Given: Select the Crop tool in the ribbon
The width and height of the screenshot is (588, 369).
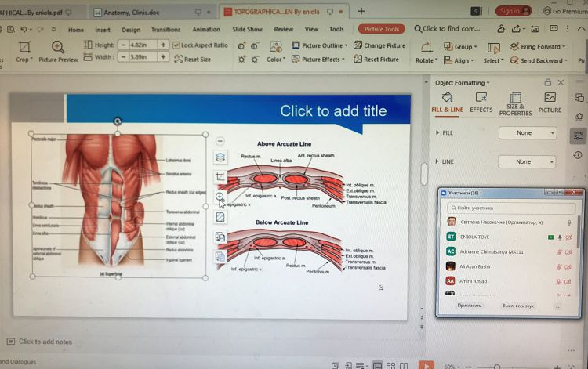Looking at the screenshot, I should [24, 52].
